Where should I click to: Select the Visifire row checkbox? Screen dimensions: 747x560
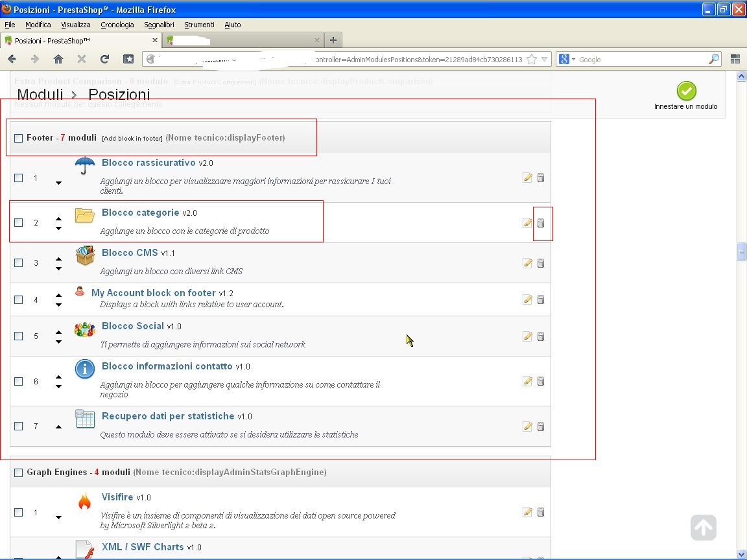[19, 512]
